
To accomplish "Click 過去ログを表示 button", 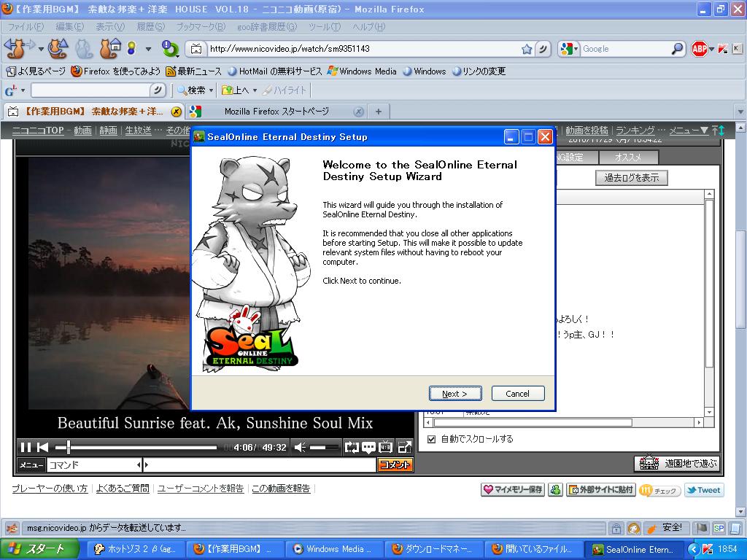I will tap(631, 178).
